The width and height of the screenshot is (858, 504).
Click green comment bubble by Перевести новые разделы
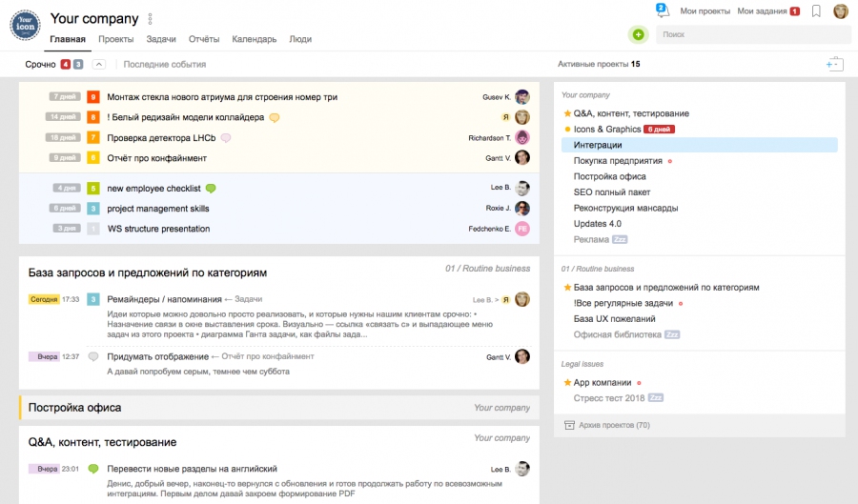93,469
